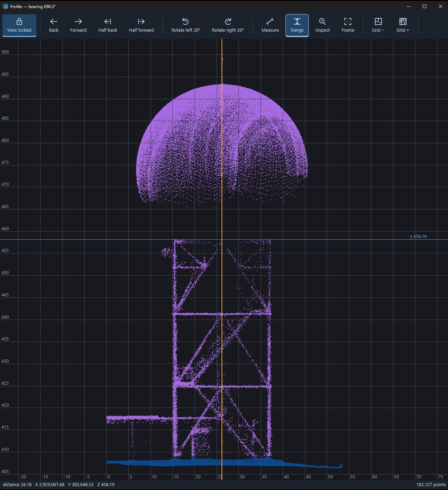Screen dimensions: 448x490
Task: Click the blue ground points strip
Action: 224,463
